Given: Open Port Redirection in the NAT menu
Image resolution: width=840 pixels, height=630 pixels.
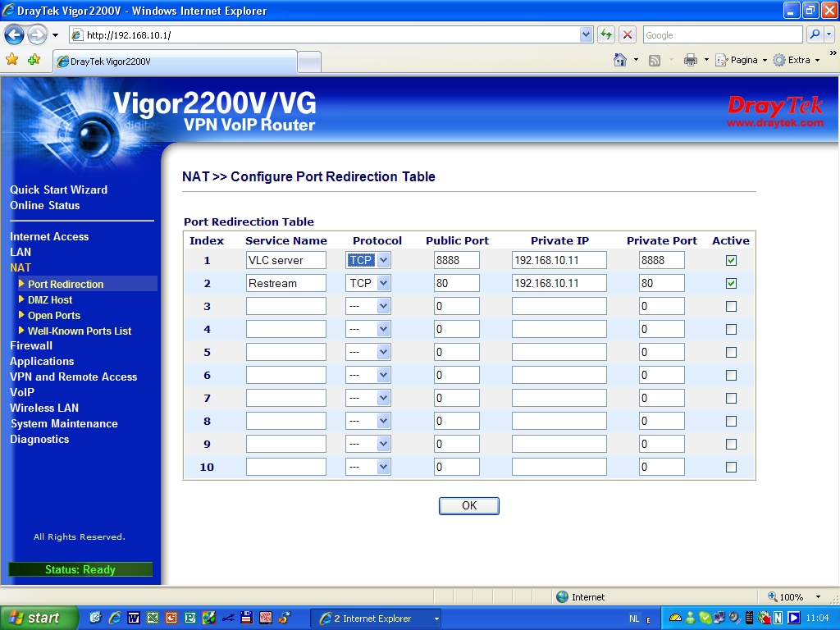Looking at the screenshot, I should [x=66, y=285].
